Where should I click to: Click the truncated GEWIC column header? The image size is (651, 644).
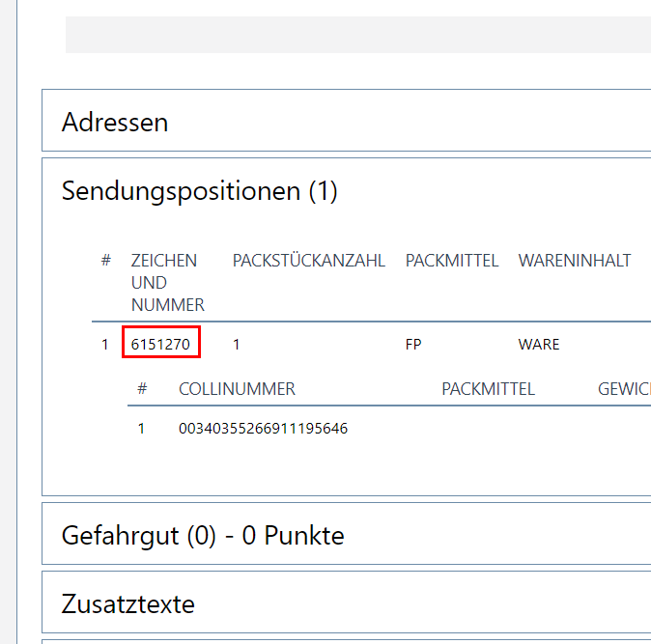click(623, 389)
